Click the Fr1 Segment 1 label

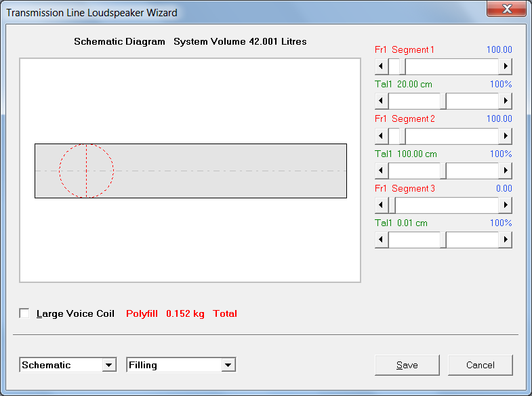(x=405, y=50)
